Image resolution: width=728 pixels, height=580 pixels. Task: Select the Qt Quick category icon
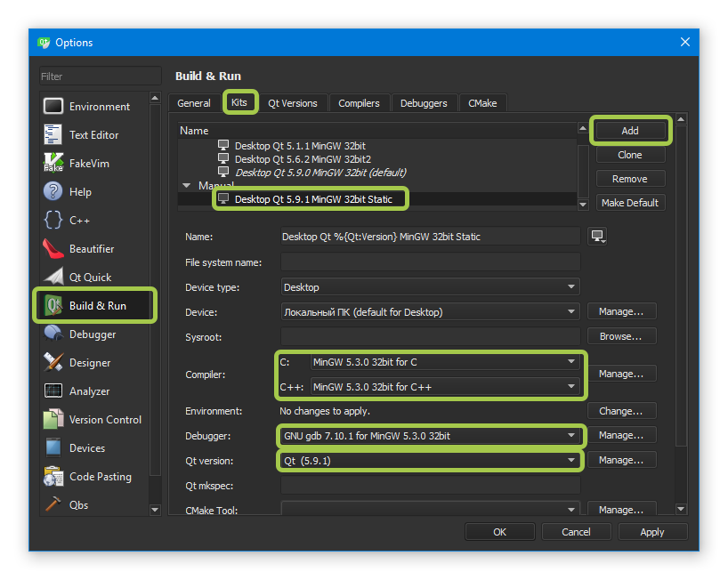[x=53, y=277]
